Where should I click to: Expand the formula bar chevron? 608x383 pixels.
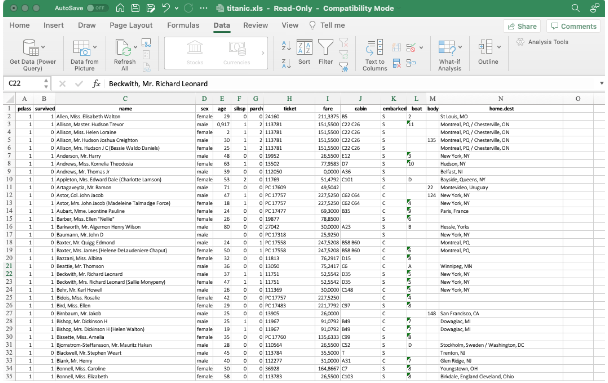pos(601,83)
